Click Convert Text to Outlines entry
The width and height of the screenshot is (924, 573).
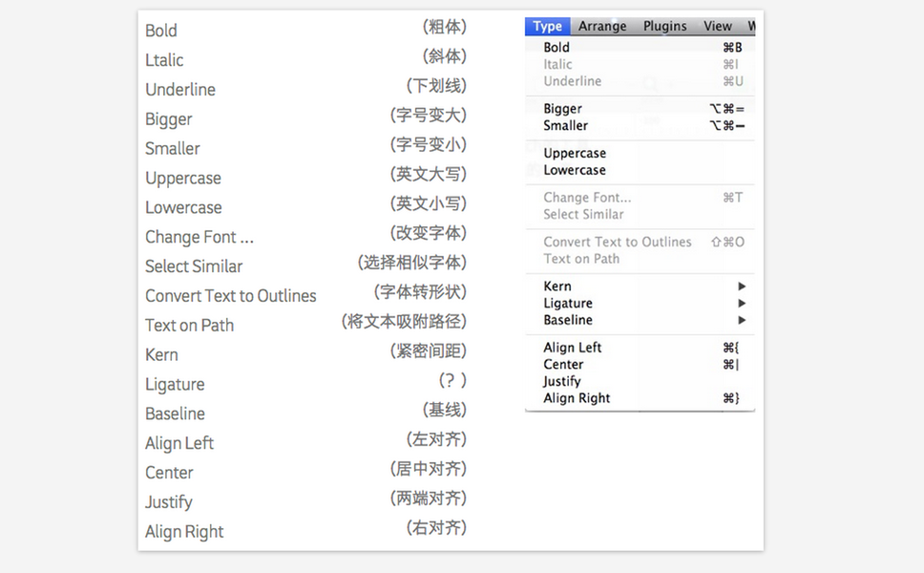pos(618,243)
